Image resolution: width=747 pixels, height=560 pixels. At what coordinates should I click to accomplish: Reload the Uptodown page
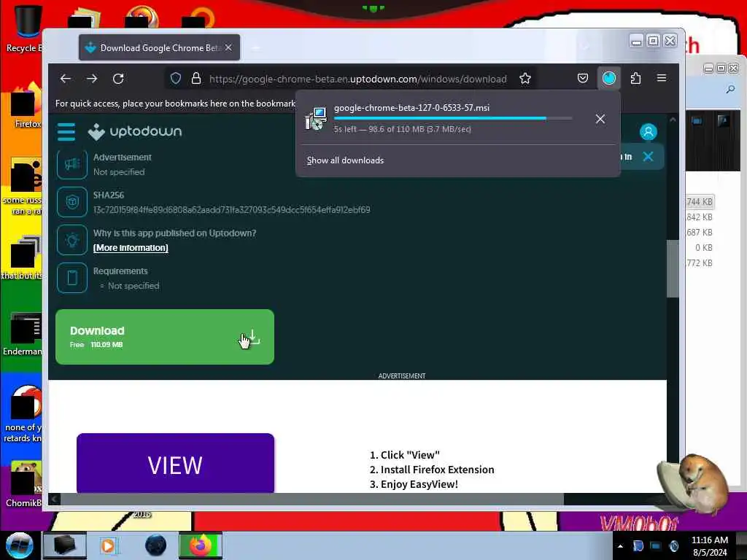[x=118, y=79]
